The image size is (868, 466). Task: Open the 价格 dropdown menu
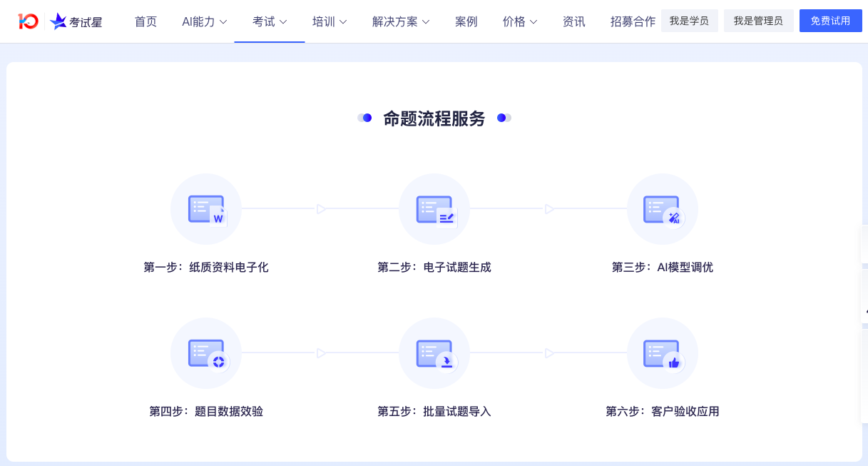click(519, 21)
